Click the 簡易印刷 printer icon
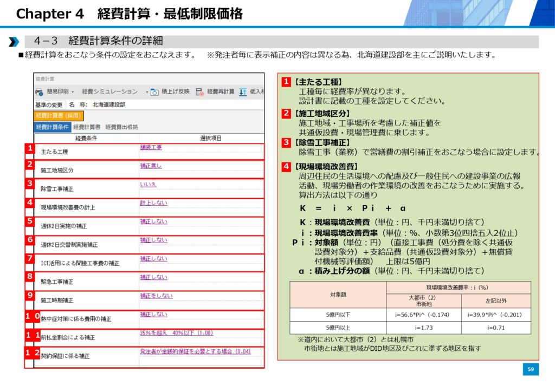This screenshot has height=392, width=555. point(40,92)
